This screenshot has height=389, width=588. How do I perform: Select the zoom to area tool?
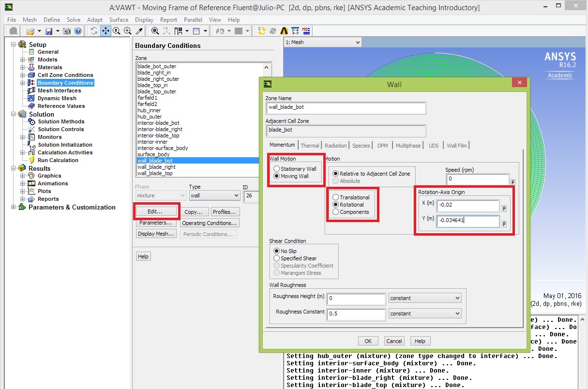(x=128, y=31)
